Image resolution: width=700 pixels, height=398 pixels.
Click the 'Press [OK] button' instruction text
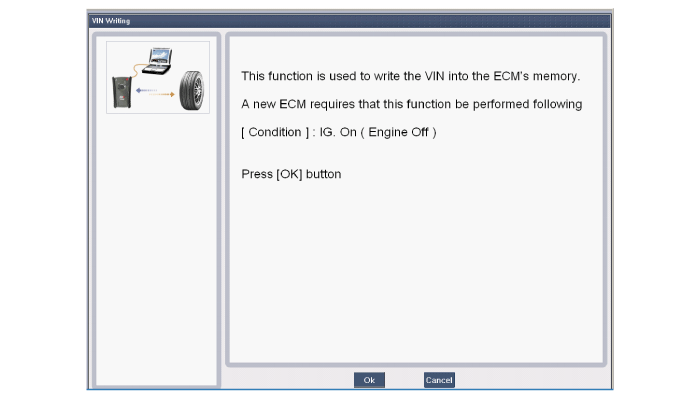[291, 174]
